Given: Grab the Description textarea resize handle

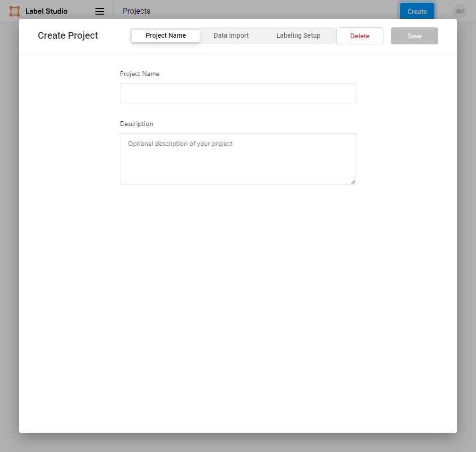Looking at the screenshot, I should tap(353, 181).
